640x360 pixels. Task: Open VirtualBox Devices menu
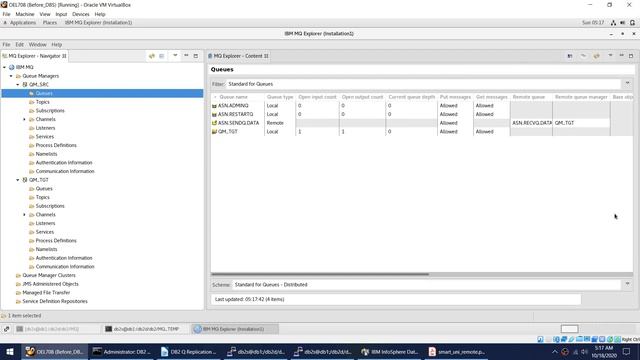pyautogui.click(x=80, y=14)
